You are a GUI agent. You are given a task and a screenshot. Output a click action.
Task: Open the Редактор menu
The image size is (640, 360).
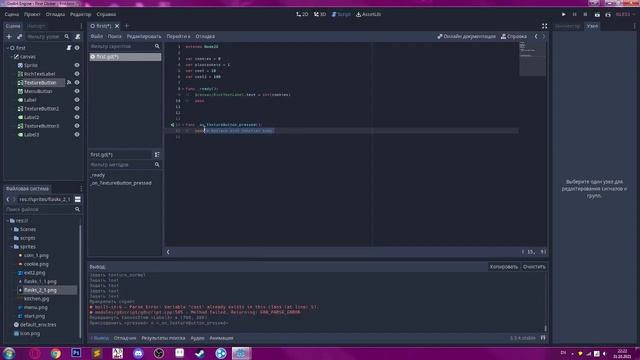(x=80, y=14)
